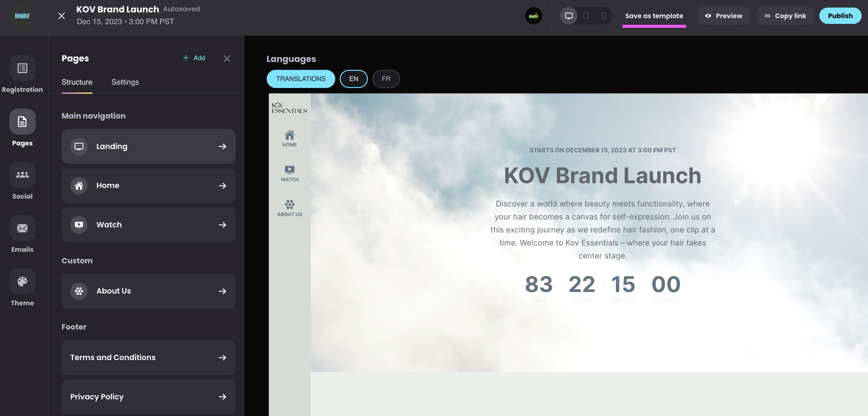
Task: Click the countdown minutes value 15
Action: pos(623,284)
